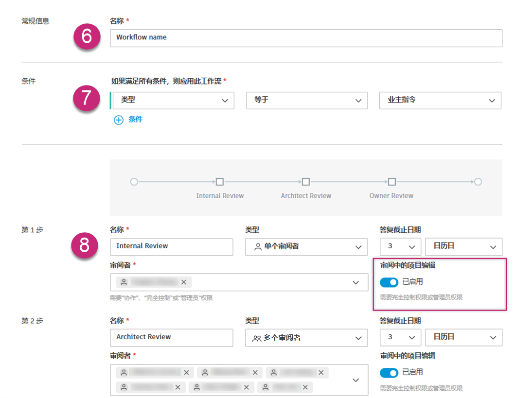Image resolution: width=532 pixels, height=398 pixels.
Task: Open the 业主指令 value dropdown
Action: click(x=440, y=100)
